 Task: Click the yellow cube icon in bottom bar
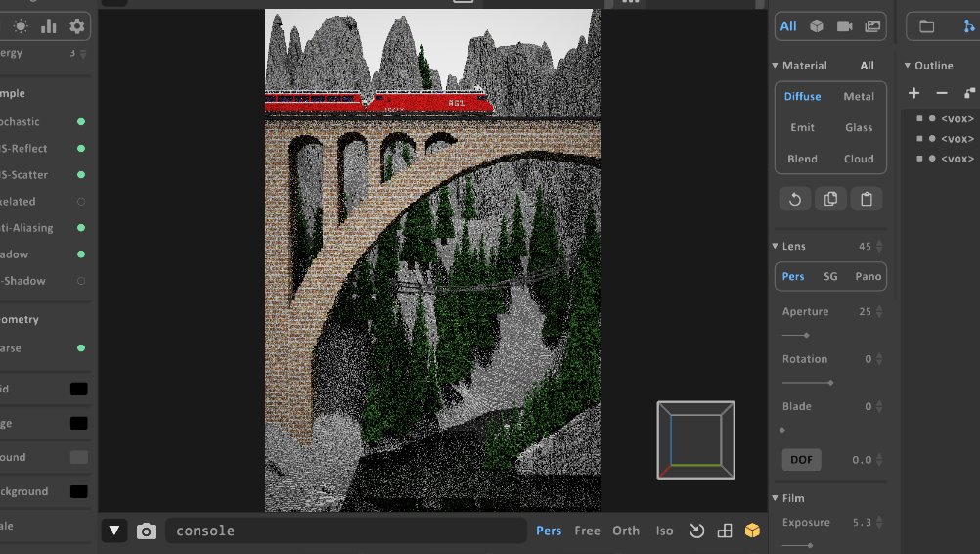coord(752,531)
